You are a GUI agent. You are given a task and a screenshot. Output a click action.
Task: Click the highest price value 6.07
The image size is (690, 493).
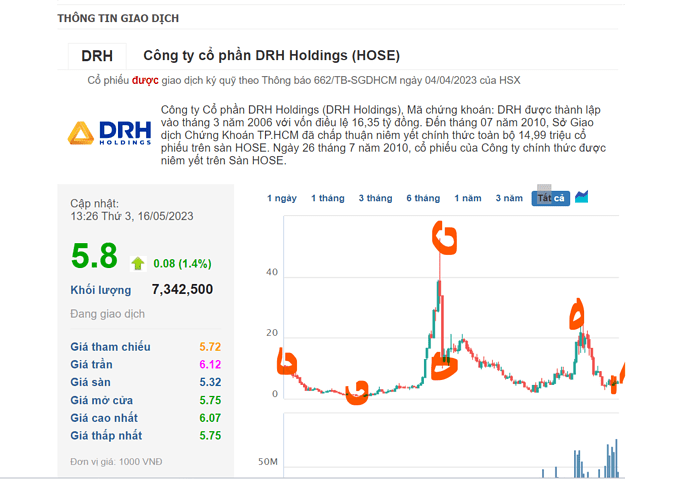point(210,418)
